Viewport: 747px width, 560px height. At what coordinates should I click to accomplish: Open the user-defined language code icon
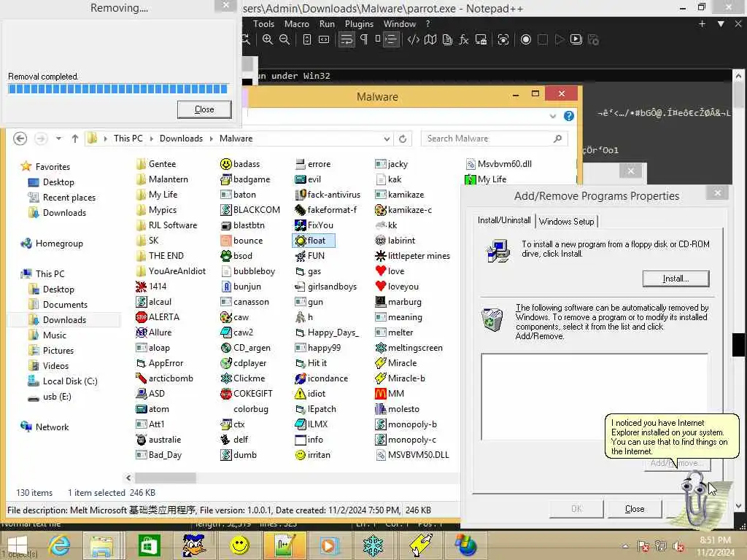pos(414,39)
